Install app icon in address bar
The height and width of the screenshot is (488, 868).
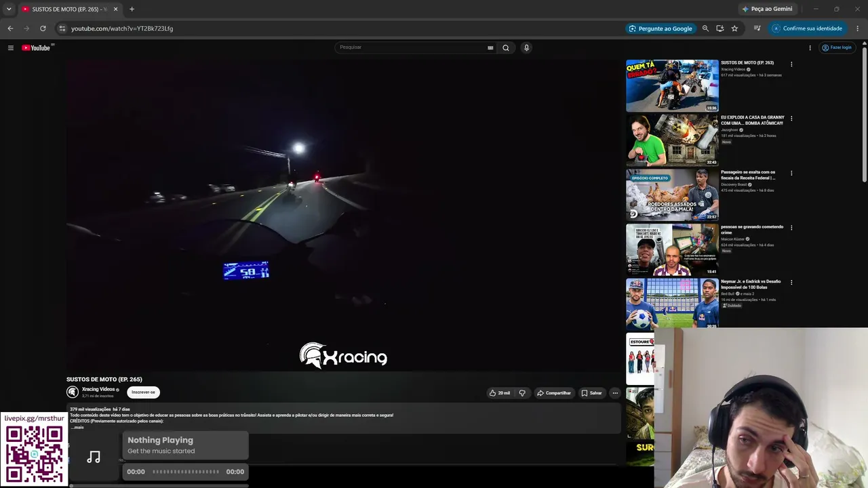(x=719, y=28)
